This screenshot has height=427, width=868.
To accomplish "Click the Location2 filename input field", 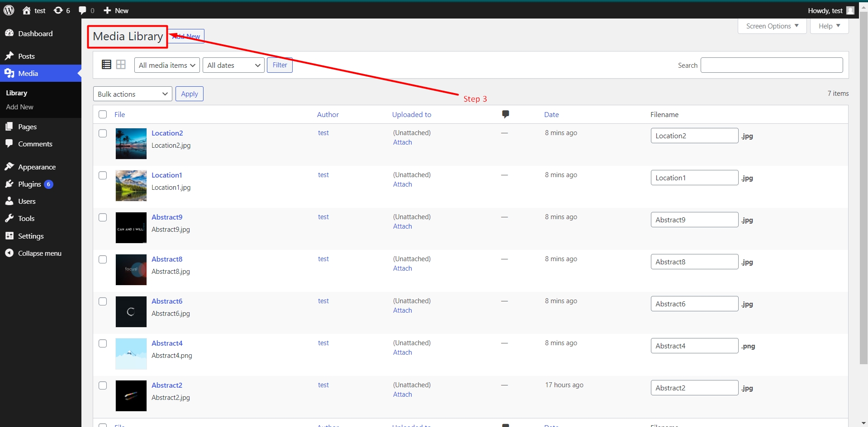I will [x=694, y=136].
